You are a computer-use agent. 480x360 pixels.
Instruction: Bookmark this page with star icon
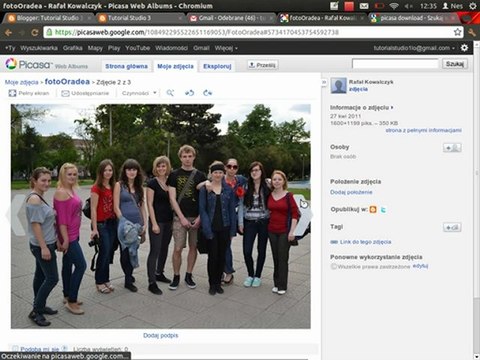tap(457, 32)
